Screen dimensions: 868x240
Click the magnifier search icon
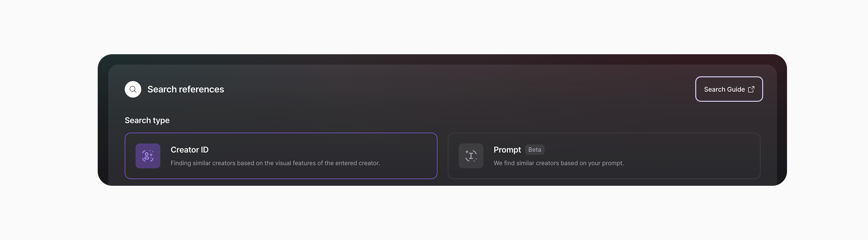click(133, 89)
